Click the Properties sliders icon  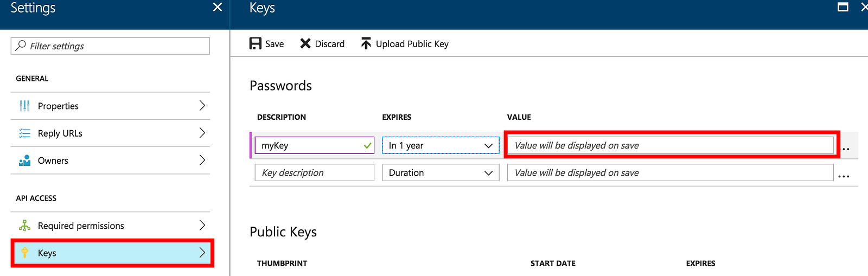[x=24, y=106]
